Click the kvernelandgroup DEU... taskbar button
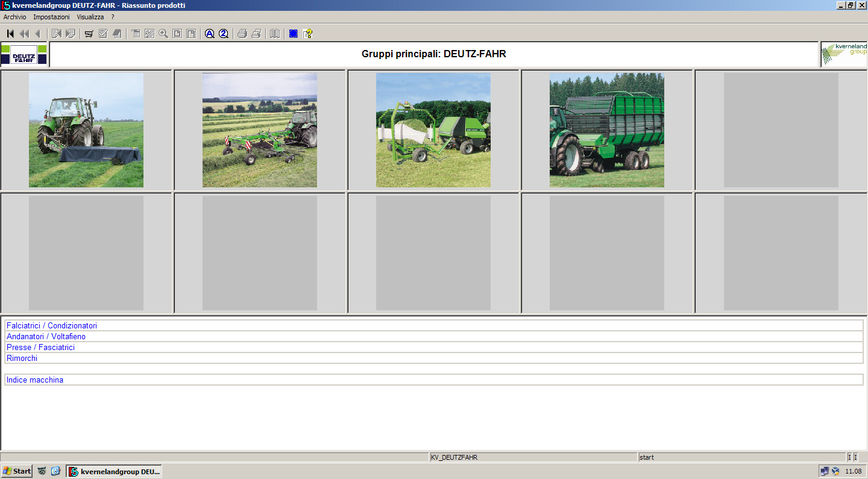The width and height of the screenshot is (868, 479). [114, 471]
